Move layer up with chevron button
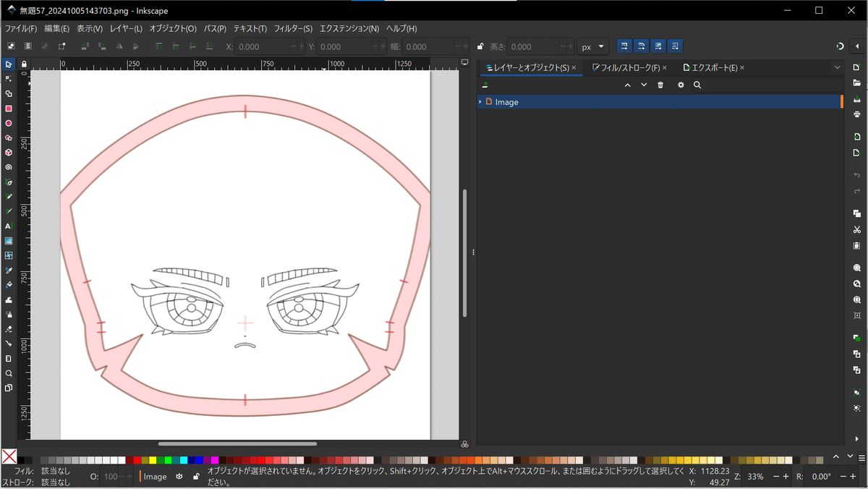The width and height of the screenshot is (868, 489). 627,85
